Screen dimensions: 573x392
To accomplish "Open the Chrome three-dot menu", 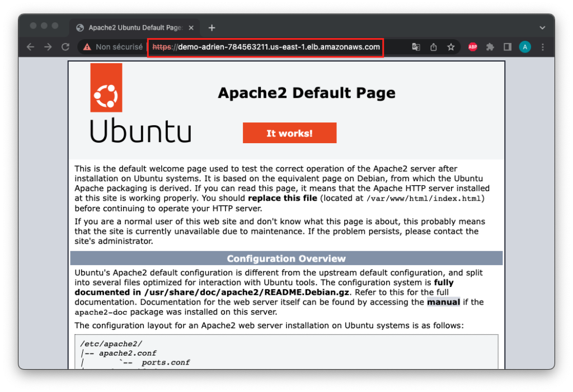I will click(x=543, y=47).
